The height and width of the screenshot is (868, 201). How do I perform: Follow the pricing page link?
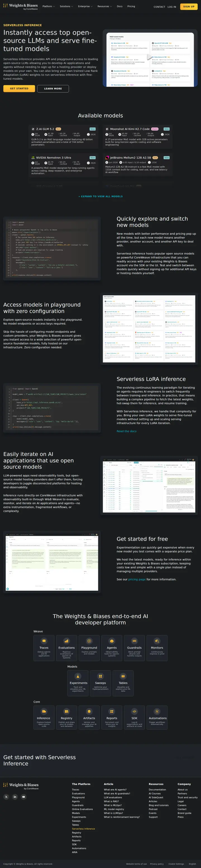[x=137, y=579]
